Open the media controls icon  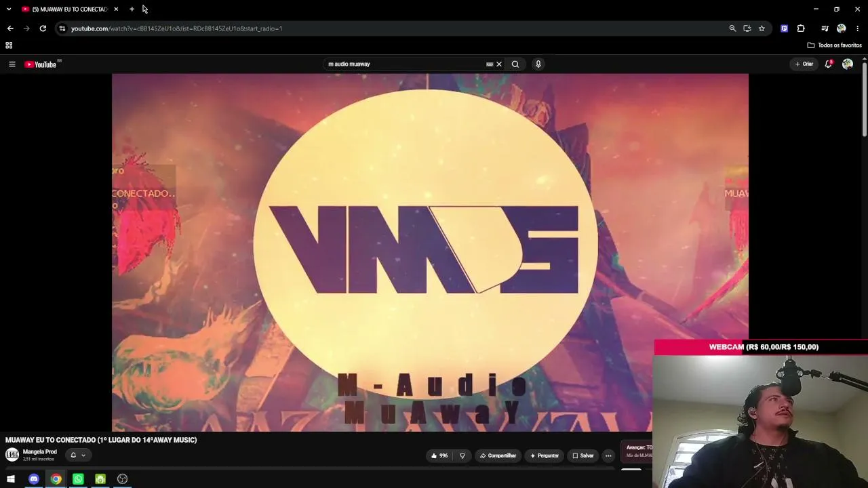tap(825, 28)
